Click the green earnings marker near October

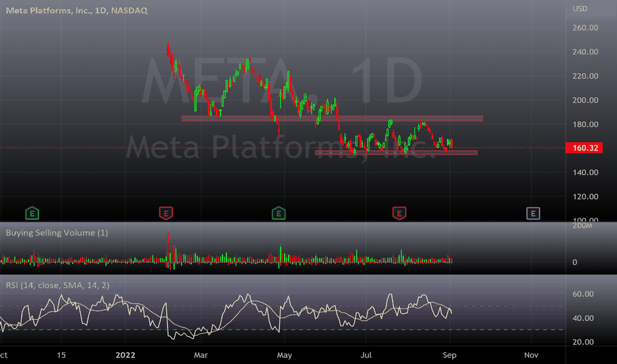(x=32, y=213)
